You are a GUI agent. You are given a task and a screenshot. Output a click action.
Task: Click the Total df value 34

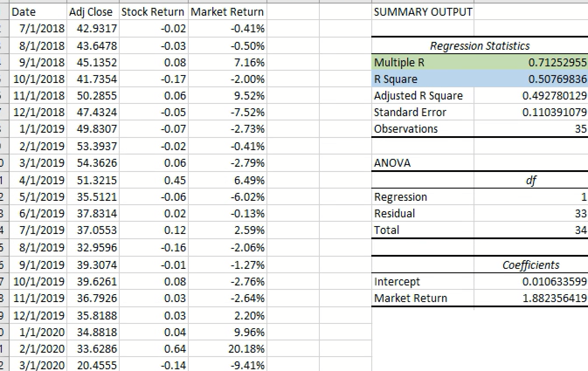[x=531, y=230]
